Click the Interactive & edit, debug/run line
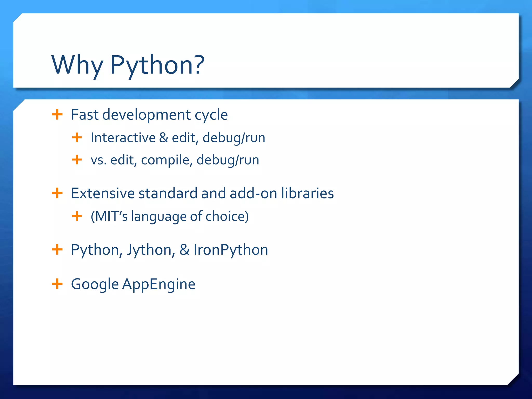532x399 pixels. [x=178, y=138]
